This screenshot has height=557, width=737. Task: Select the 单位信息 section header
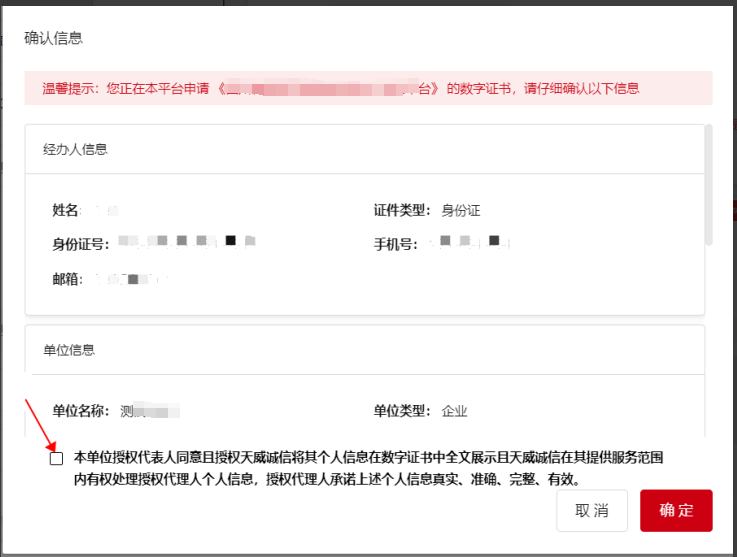click(69, 350)
